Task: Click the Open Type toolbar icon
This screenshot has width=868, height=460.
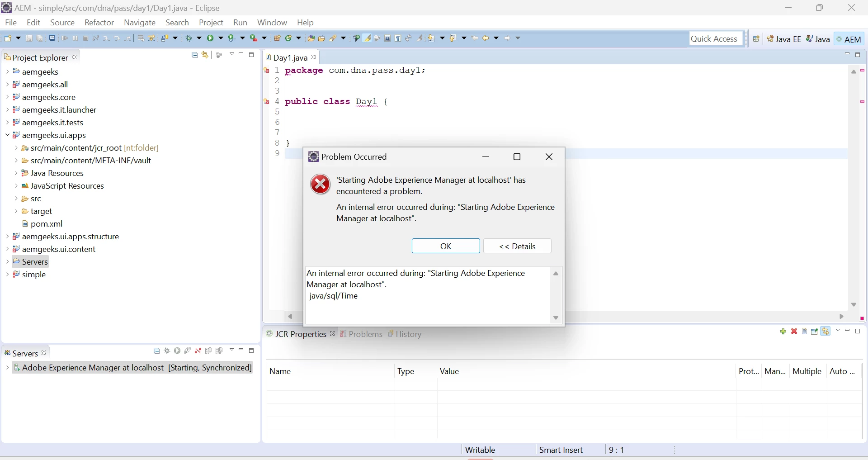Action: 311,38
